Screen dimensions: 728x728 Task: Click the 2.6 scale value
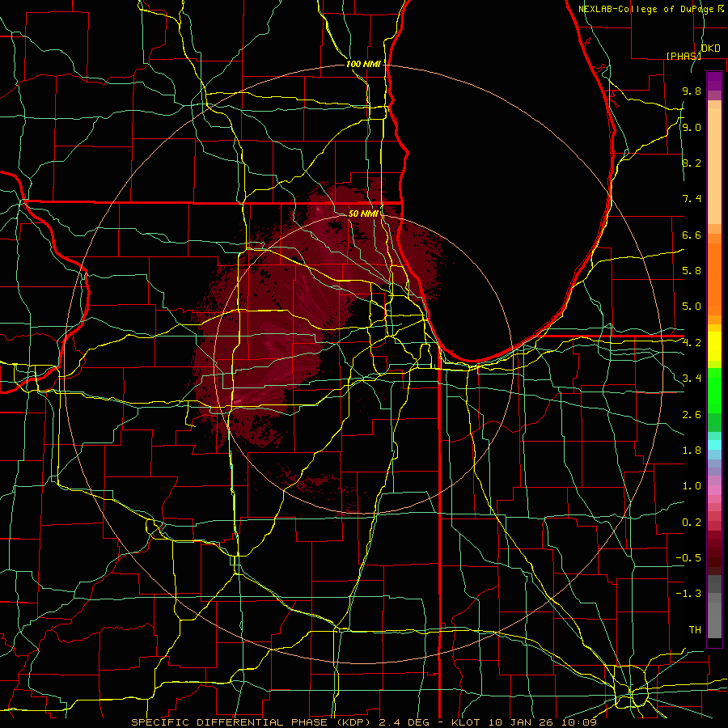692,415
